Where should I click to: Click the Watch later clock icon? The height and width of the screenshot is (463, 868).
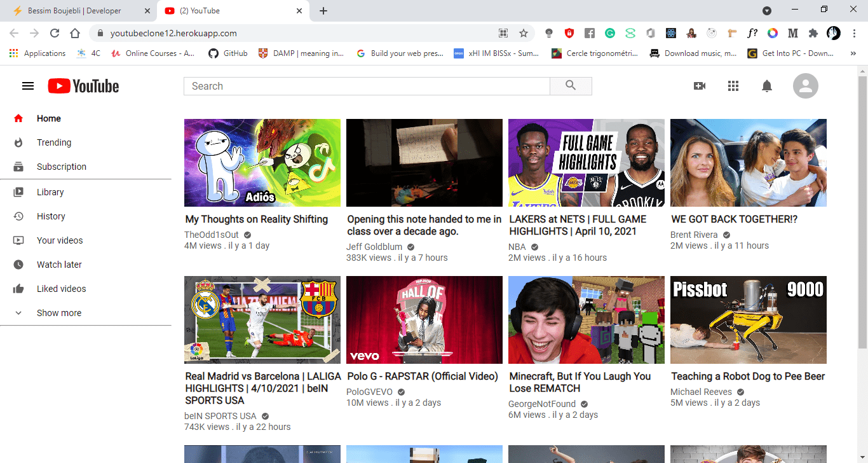pos(18,265)
